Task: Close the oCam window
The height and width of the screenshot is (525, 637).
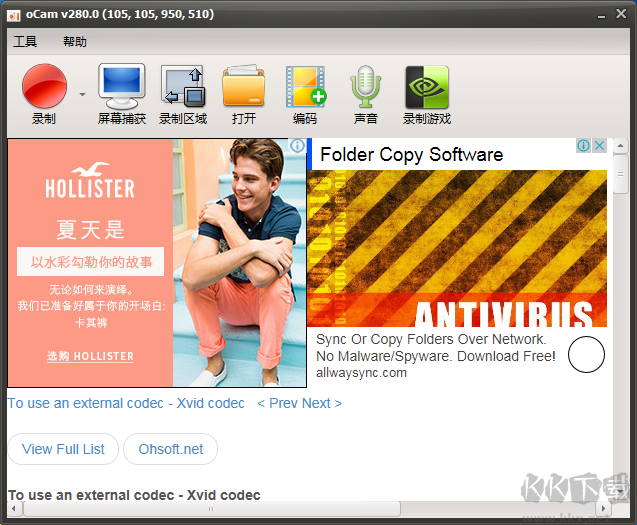Action: [621, 14]
